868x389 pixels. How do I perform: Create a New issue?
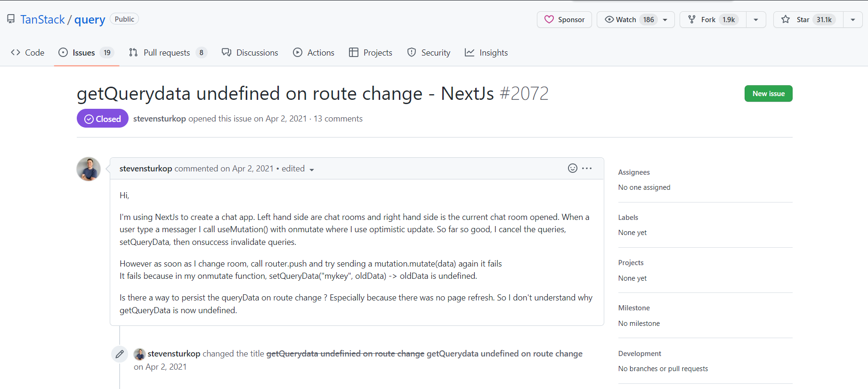click(768, 93)
